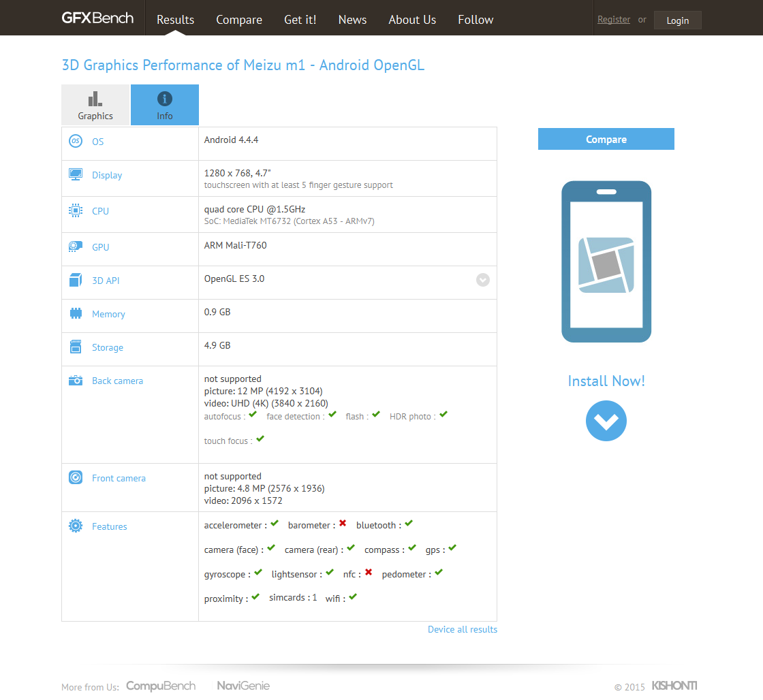Click the page title about Meizu m1
The height and width of the screenshot is (700, 763).
(243, 65)
